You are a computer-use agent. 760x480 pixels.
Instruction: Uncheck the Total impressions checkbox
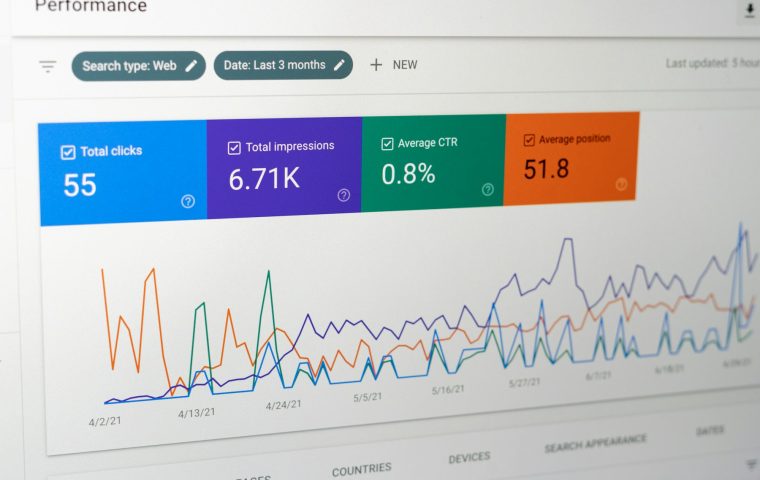coord(234,148)
